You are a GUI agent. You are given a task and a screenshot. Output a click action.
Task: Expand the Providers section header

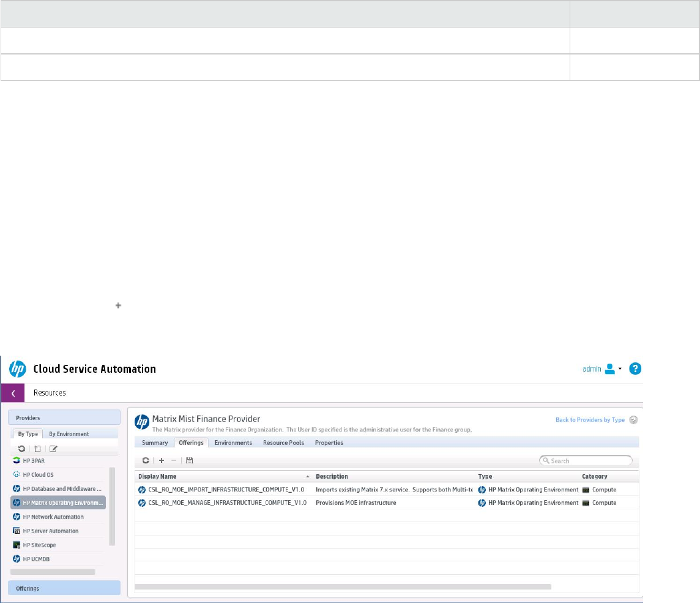click(x=64, y=418)
